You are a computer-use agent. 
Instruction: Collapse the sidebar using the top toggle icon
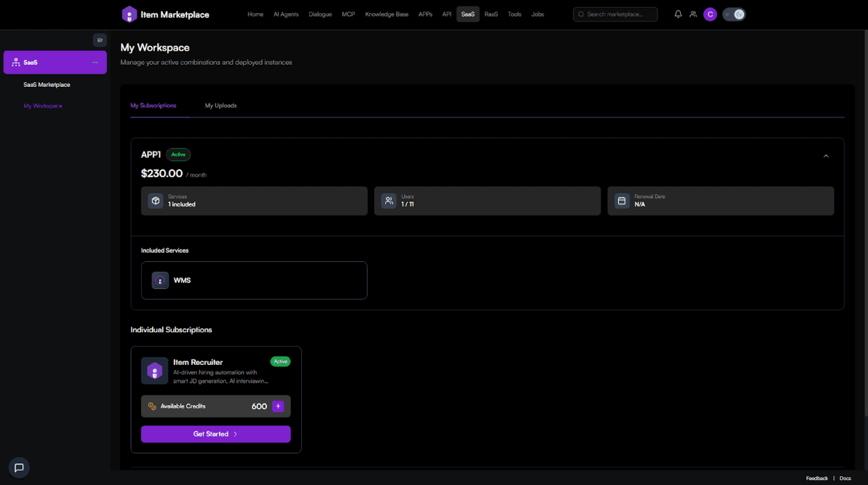click(99, 40)
